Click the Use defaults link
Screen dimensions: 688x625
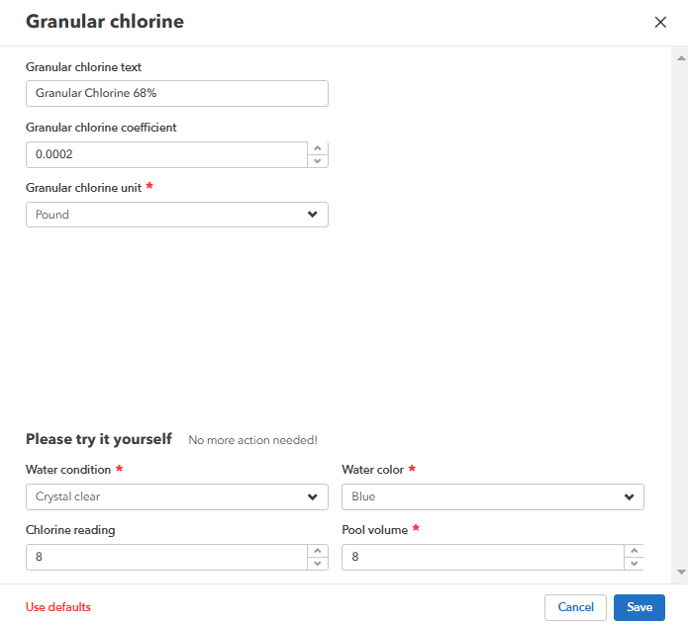(x=58, y=607)
